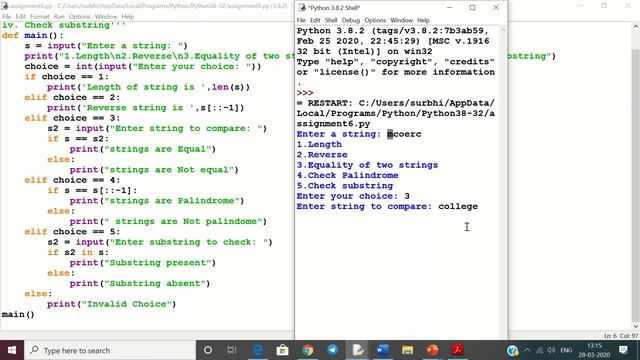The height and width of the screenshot is (360, 640).
Task: Click '4.Check Palindrome' in shell output
Action: click(x=347, y=176)
